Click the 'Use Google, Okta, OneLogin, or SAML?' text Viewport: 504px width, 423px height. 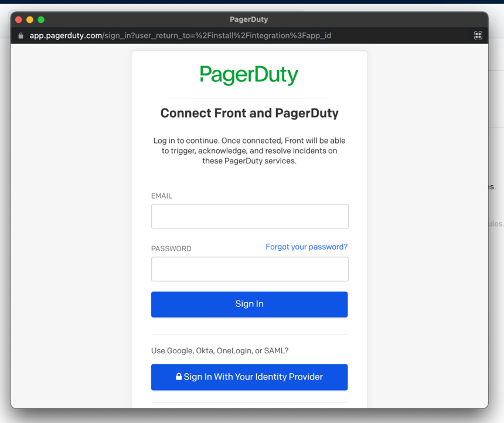point(220,351)
